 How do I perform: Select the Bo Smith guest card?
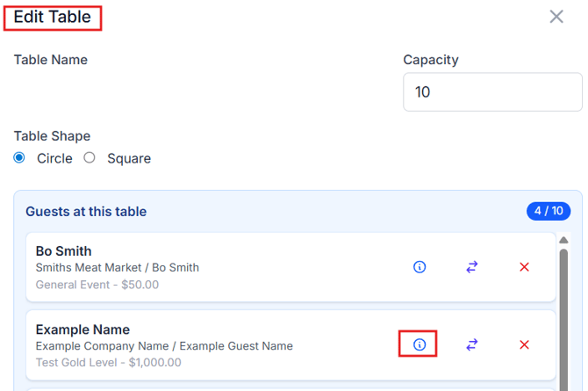tap(211, 266)
